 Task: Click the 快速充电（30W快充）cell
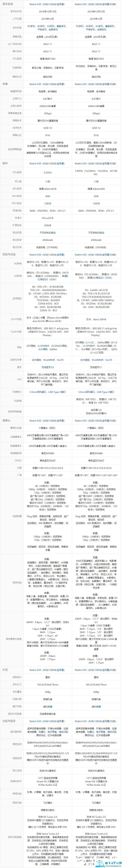pyautogui.click(x=96, y=247)
